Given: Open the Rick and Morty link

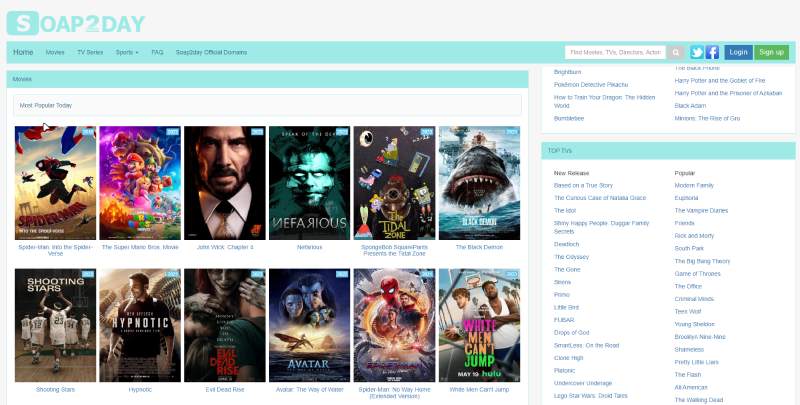Looking at the screenshot, I should point(694,236).
